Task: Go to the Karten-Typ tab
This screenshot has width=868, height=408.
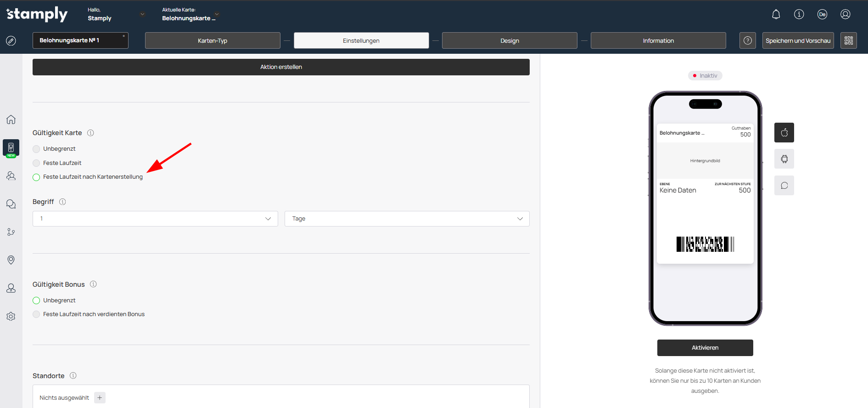Action: 213,40
